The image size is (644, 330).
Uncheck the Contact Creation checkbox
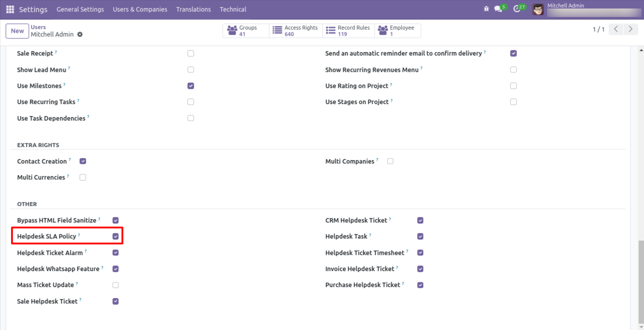click(83, 161)
